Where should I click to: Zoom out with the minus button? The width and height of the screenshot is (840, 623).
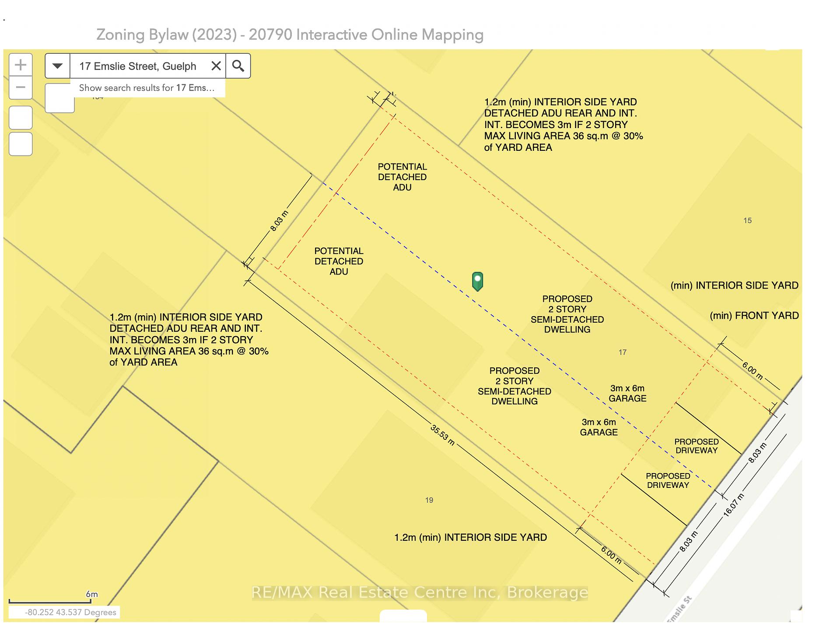tap(21, 88)
